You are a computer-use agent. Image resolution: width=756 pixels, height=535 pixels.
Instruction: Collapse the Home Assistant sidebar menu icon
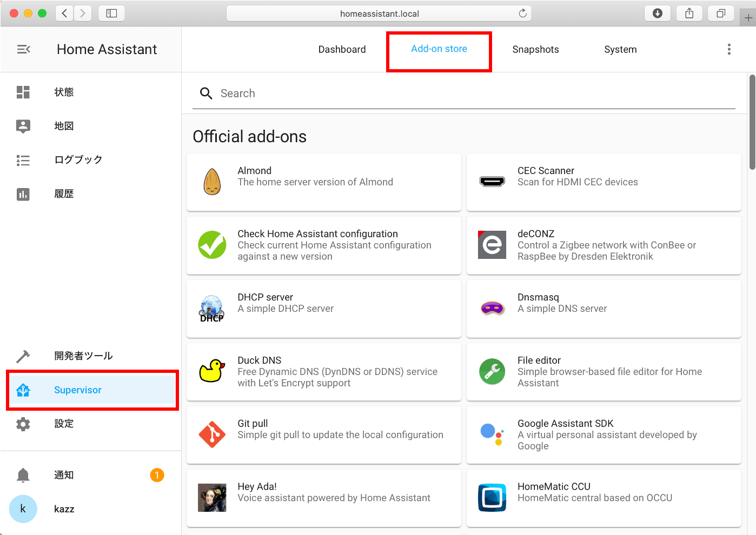tap(24, 49)
